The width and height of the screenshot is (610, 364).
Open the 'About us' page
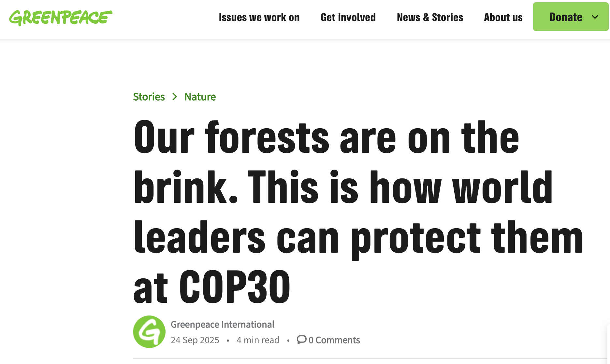tap(503, 17)
